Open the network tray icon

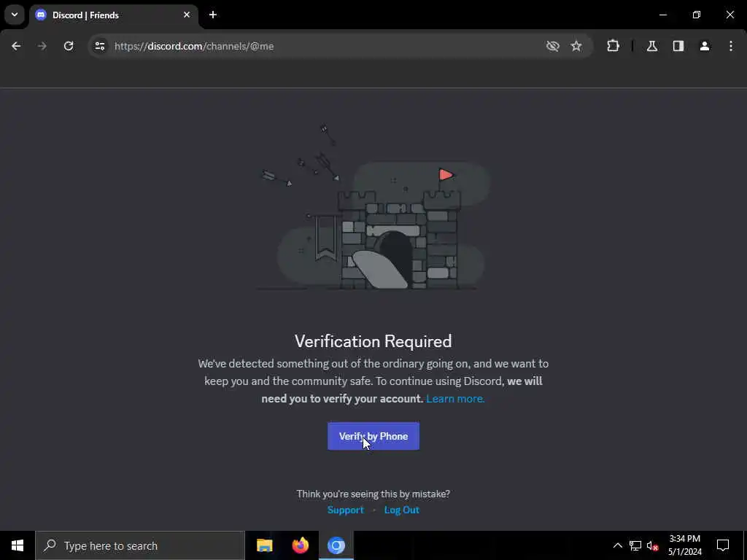pos(635,545)
